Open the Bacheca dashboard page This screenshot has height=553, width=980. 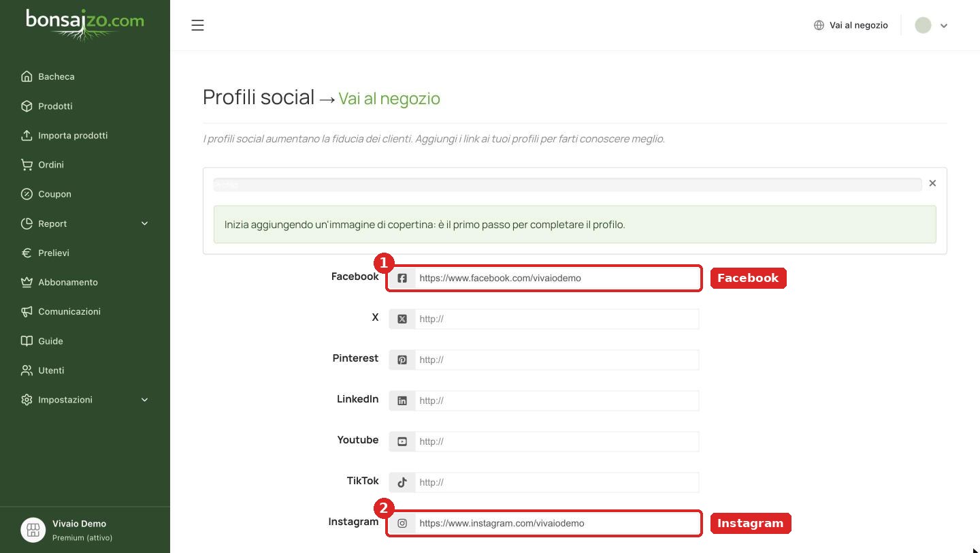pyautogui.click(x=48, y=76)
